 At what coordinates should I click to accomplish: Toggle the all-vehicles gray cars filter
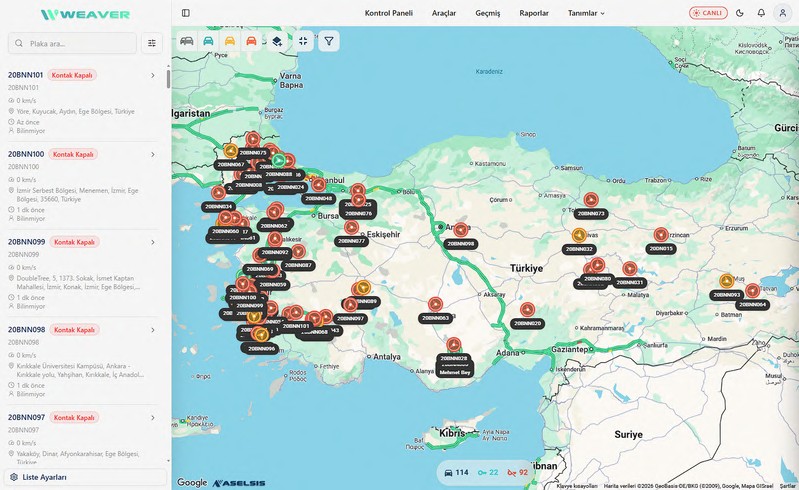tap(187, 41)
